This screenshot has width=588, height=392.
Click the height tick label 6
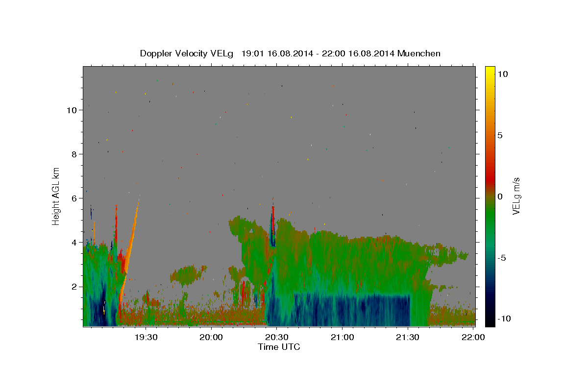[x=74, y=198]
